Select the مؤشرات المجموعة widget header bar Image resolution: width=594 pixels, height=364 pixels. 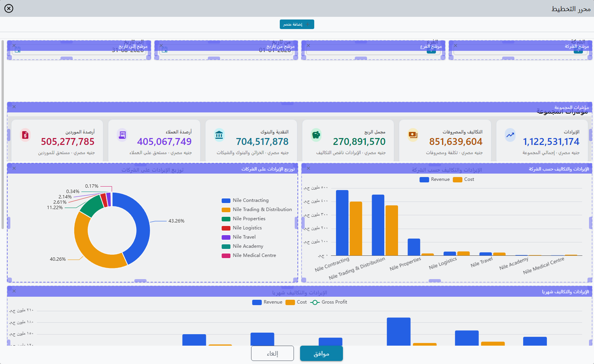pos(300,107)
